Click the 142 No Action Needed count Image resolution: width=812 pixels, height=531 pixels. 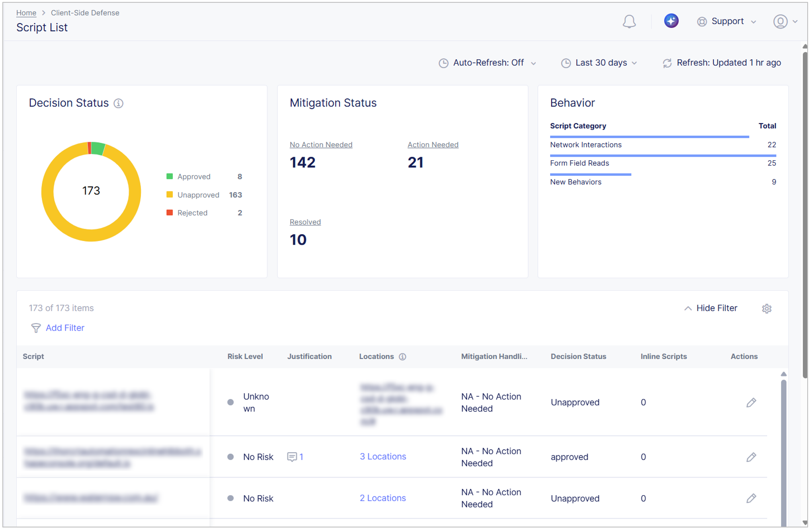tap(303, 162)
